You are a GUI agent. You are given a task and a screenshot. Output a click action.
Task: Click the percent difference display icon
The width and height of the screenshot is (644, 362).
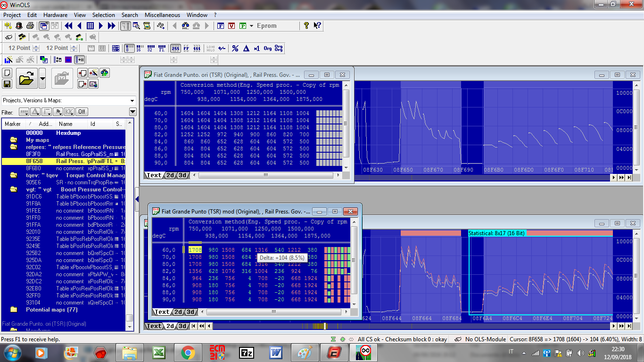pyautogui.click(x=235, y=48)
